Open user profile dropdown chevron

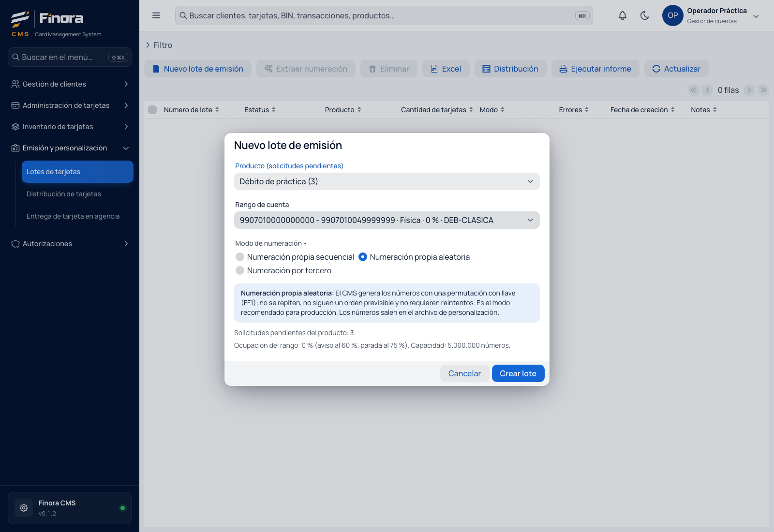tap(756, 16)
